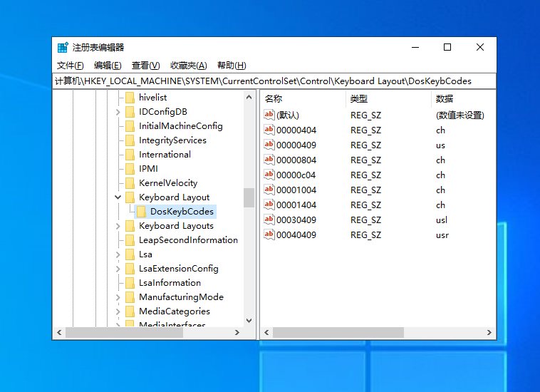Expand the IDConfigDB key
The width and height of the screenshot is (540, 392).
(118, 112)
